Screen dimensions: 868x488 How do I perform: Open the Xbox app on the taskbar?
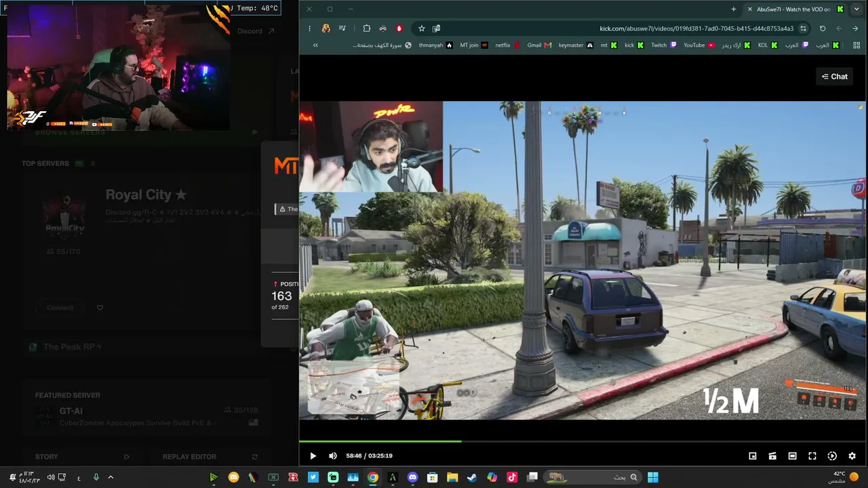click(x=273, y=478)
